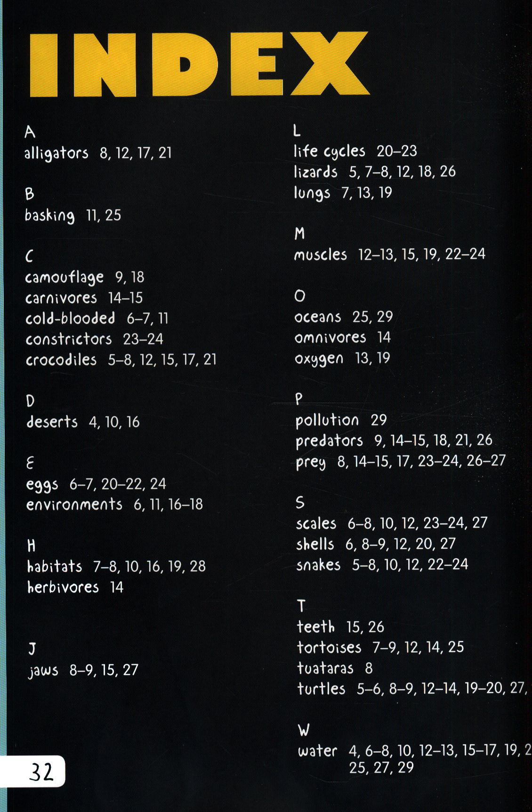Click the omnivores entry
Image resolution: width=532 pixels, height=812 pixels.
(343, 338)
